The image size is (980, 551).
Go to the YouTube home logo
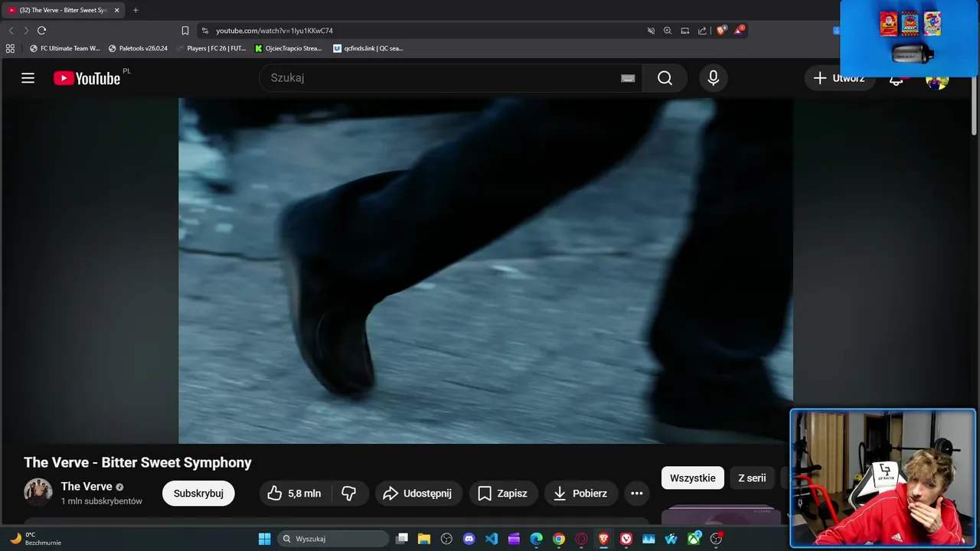point(87,78)
